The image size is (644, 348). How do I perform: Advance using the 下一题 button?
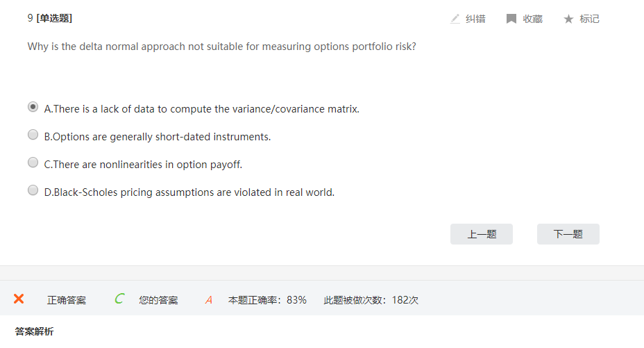(568, 234)
